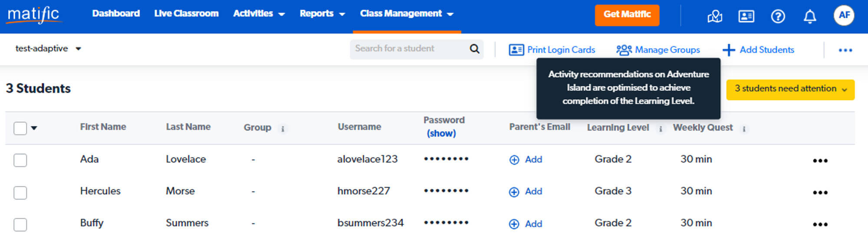
Task: Go to the Dashboard tab
Action: (116, 14)
